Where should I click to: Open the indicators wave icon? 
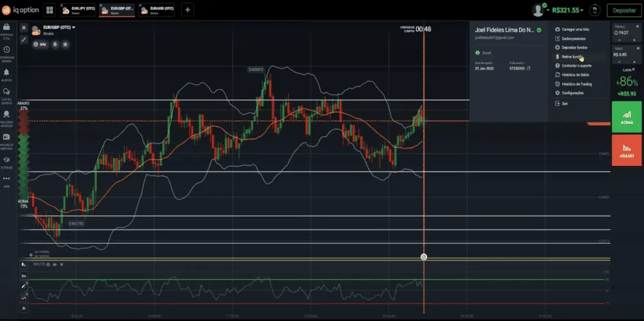pos(24,297)
